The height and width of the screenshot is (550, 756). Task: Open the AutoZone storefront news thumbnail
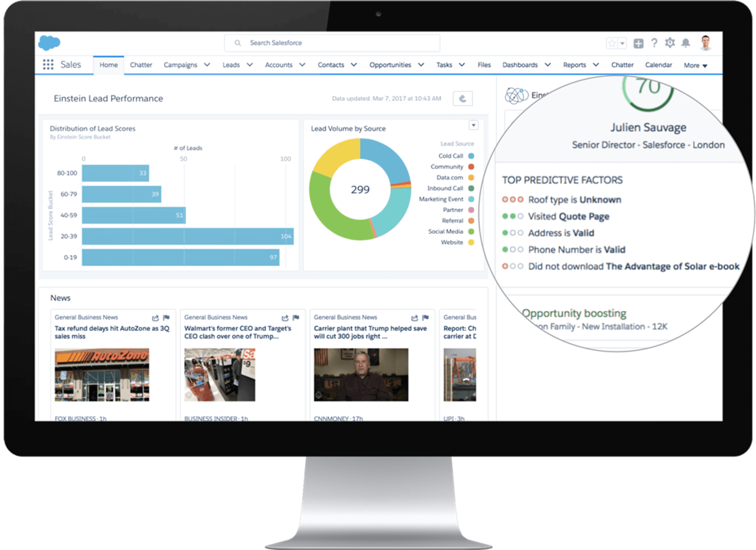(102, 375)
